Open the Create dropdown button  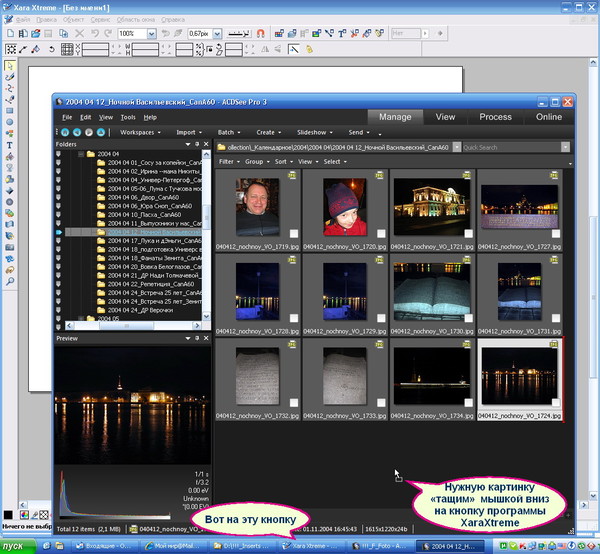click(269, 132)
